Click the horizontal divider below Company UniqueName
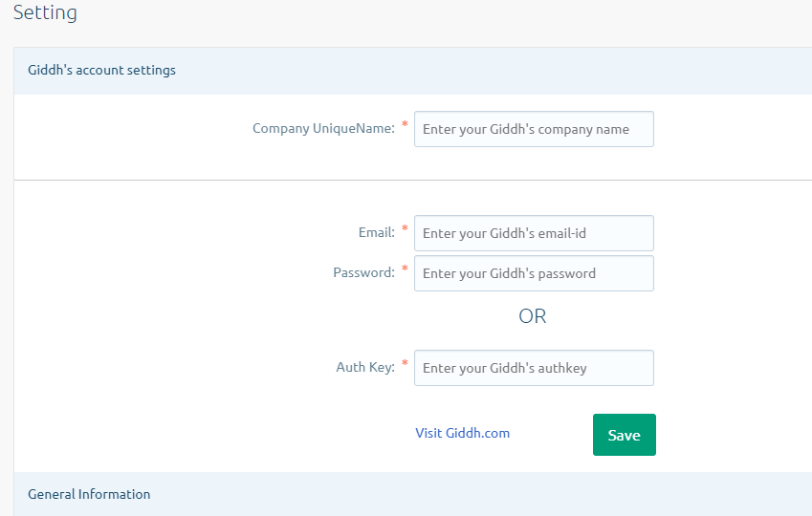The height and width of the screenshot is (516, 812). [x=411, y=180]
